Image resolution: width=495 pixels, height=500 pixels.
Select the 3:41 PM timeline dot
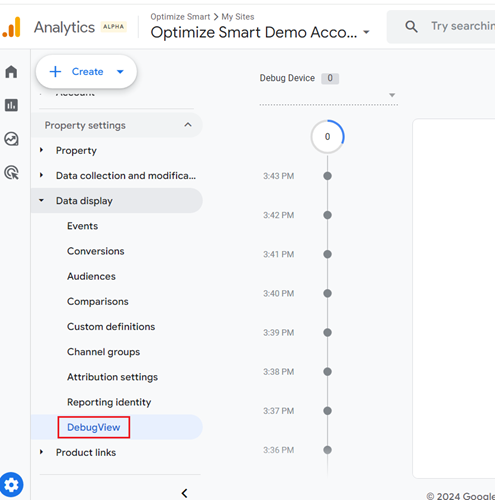tap(327, 254)
